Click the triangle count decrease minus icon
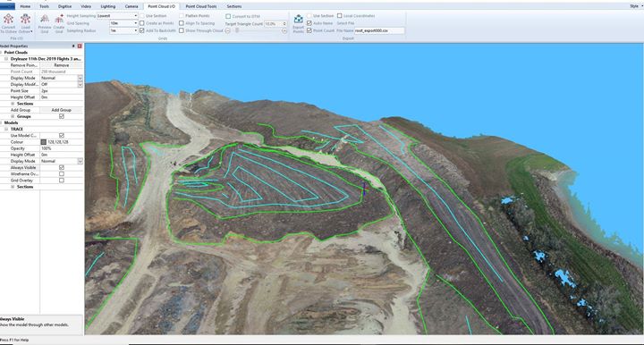Image resolution: width=644 pixels, height=345 pixels. point(228,30)
